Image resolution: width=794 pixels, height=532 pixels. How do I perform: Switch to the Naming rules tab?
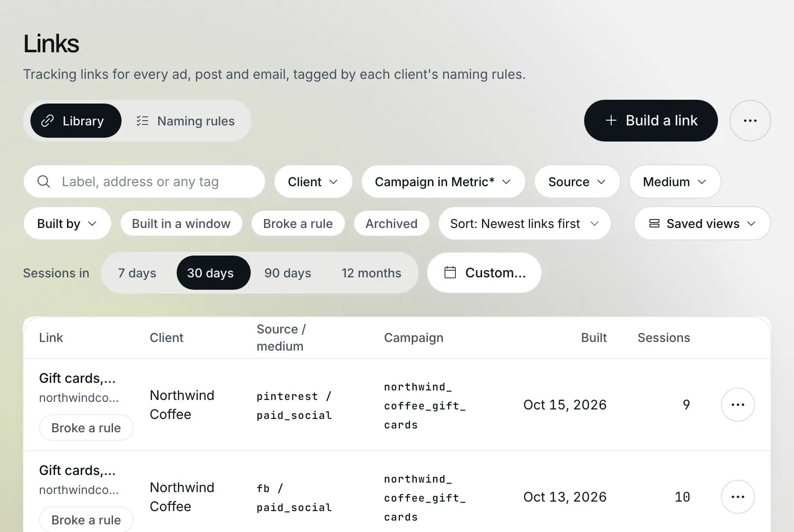185,121
